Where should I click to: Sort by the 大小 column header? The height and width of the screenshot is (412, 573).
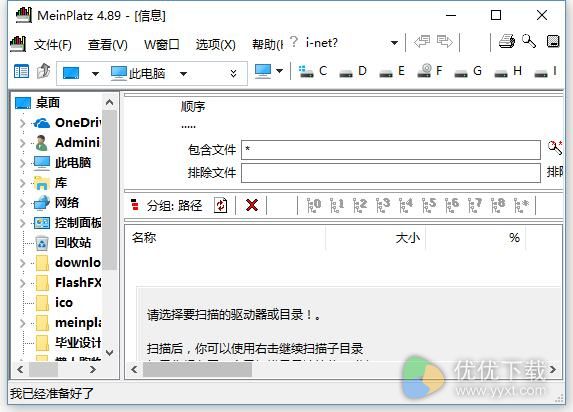coord(375,238)
